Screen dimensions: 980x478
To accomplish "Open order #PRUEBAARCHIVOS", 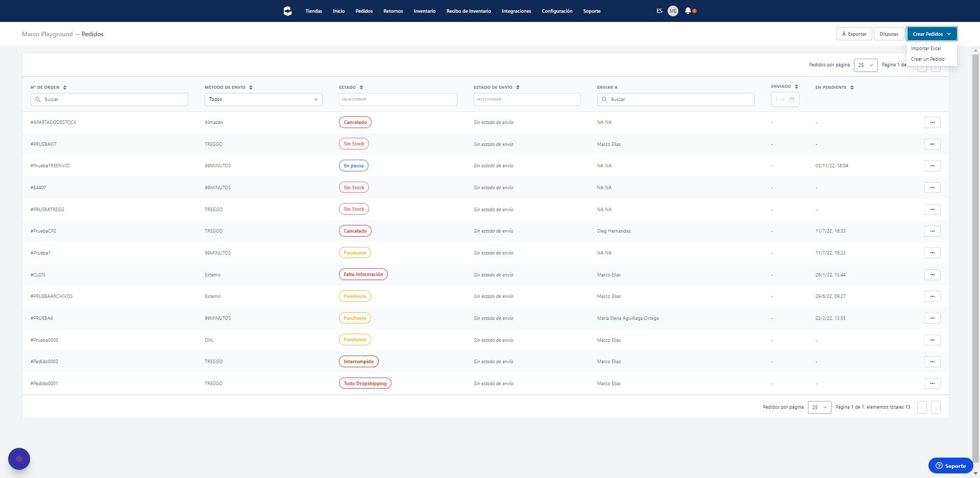I will coord(51,296).
